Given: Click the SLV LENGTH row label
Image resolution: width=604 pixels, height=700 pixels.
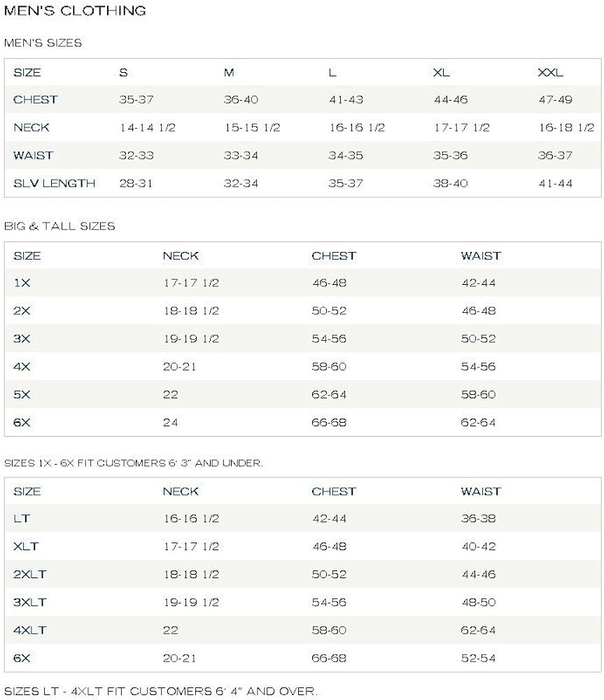Looking at the screenshot, I should [54, 183].
